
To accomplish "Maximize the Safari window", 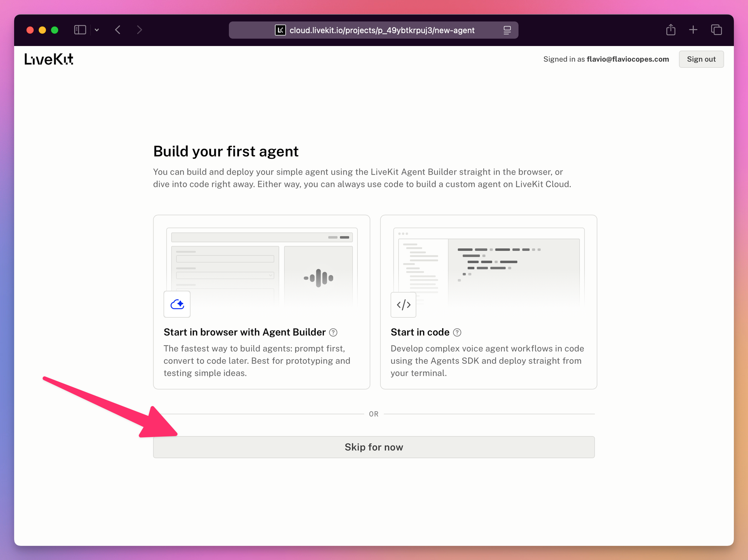I will click(55, 30).
